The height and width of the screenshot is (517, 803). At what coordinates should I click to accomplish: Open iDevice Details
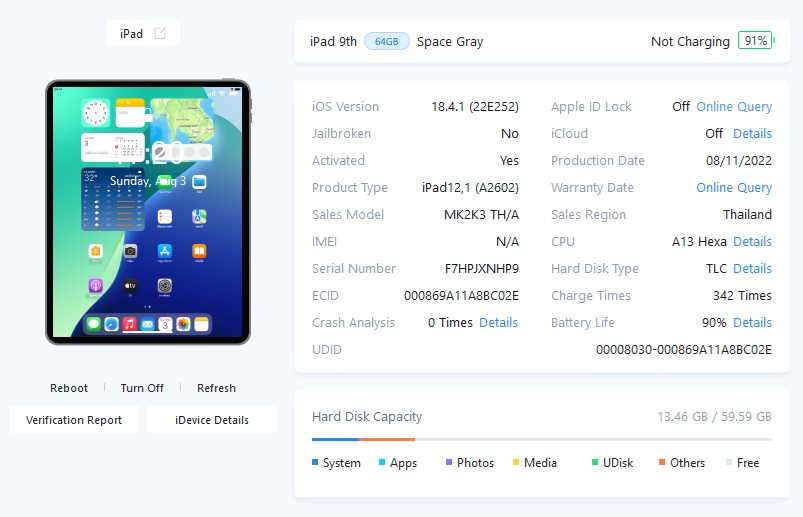point(212,420)
